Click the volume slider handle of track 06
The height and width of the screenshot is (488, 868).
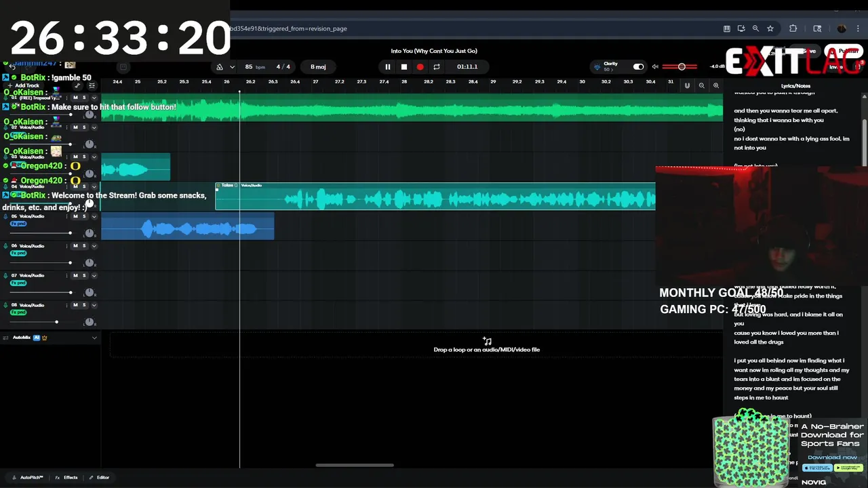[x=70, y=263]
